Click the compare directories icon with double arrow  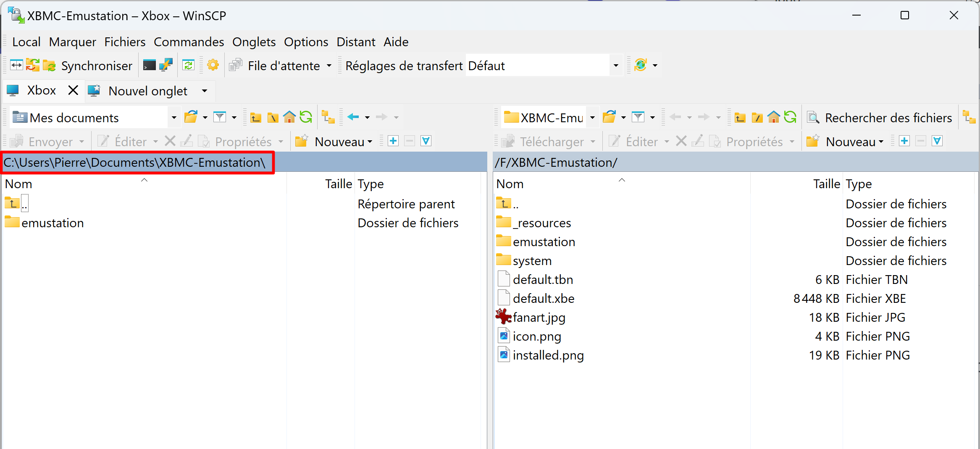(x=16, y=65)
